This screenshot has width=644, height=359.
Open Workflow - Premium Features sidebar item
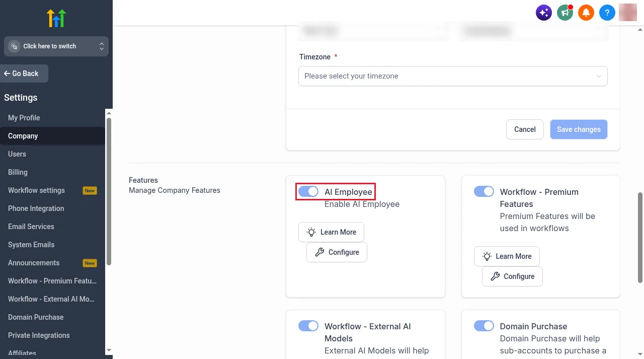53,281
